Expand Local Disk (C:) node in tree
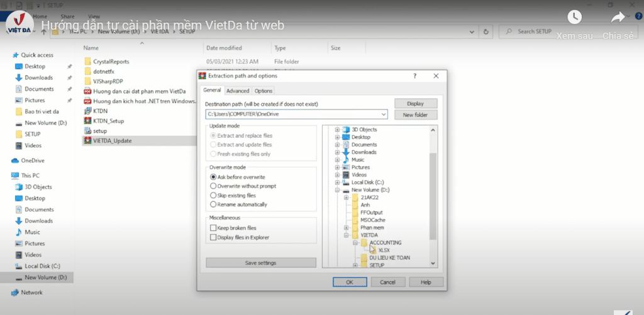The width and height of the screenshot is (644, 315). (338, 182)
